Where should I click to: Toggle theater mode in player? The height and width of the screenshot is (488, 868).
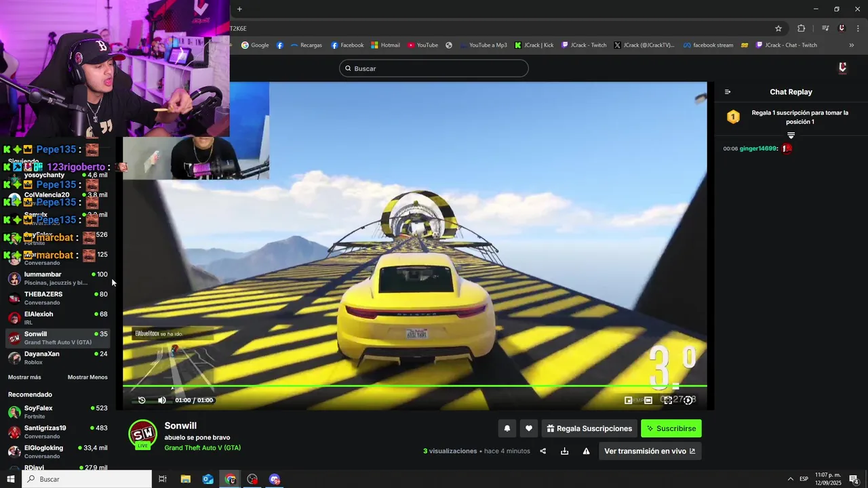[648, 401]
